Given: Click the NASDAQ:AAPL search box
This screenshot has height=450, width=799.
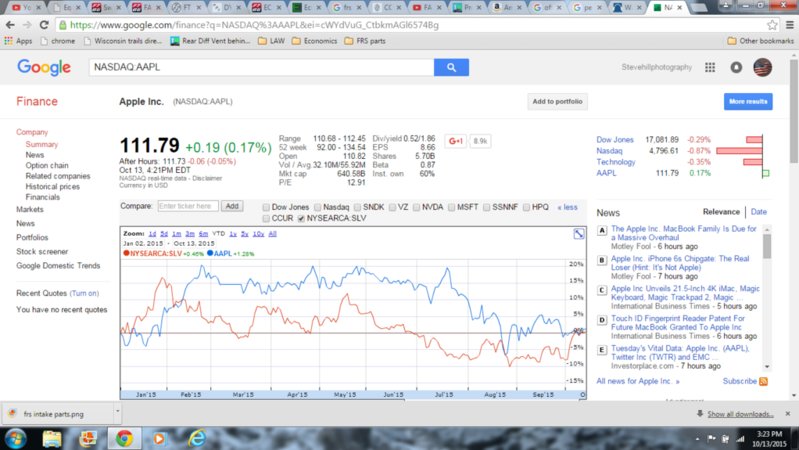Looking at the screenshot, I should pos(261,67).
